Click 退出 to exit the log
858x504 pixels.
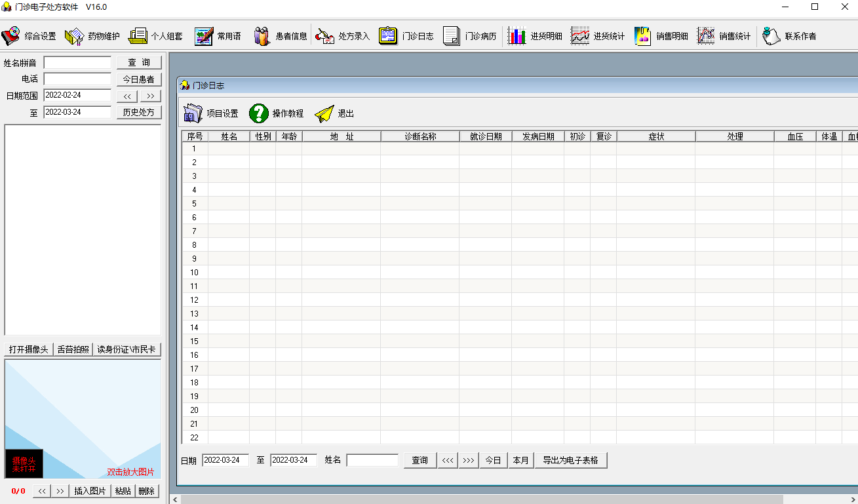click(324, 113)
